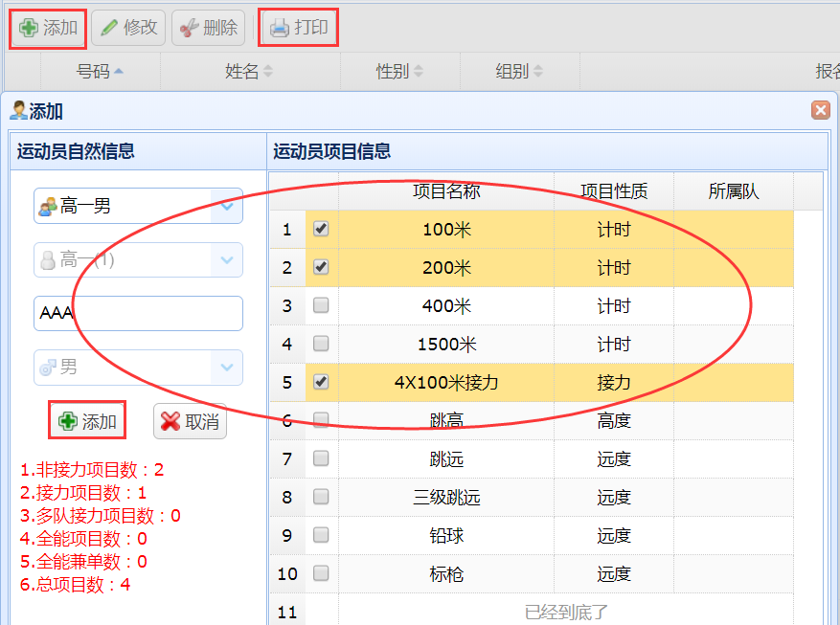Uncheck the 4X100米接力 checkbox

click(321, 382)
